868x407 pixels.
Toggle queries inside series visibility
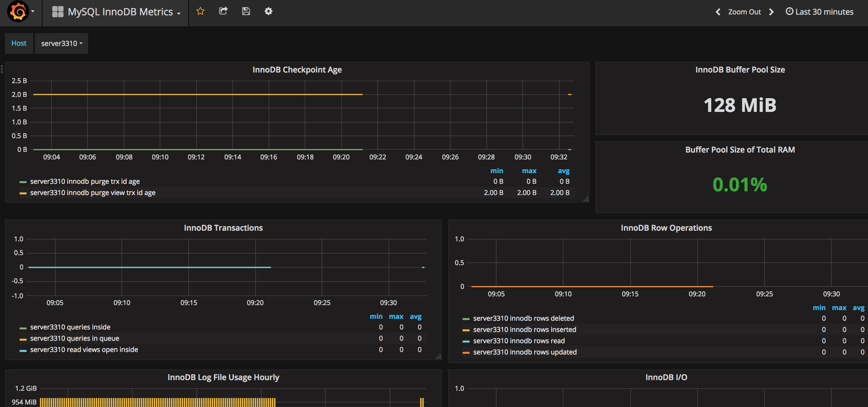tap(70, 327)
